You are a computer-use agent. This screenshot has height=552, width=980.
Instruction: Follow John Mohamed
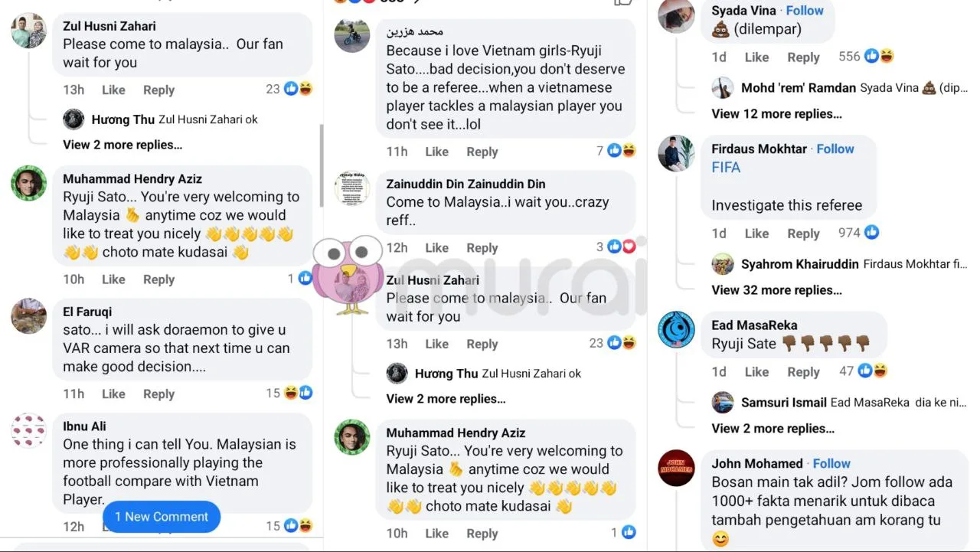point(831,464)
